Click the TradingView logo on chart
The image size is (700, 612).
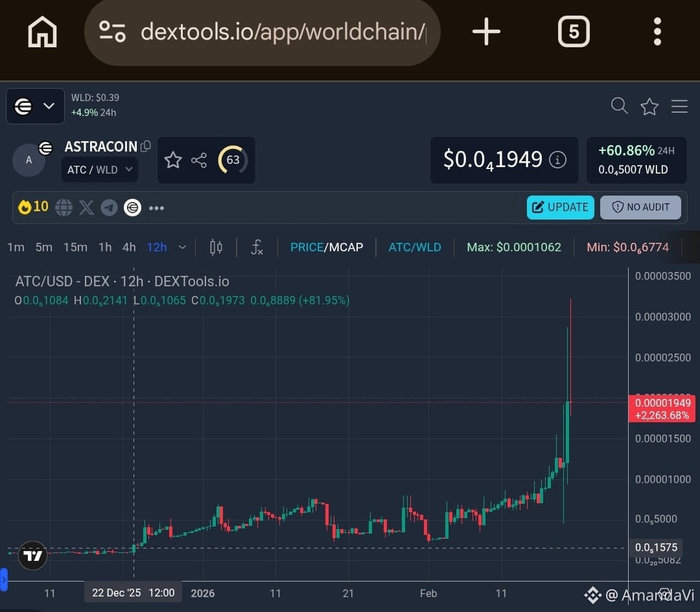32,556
